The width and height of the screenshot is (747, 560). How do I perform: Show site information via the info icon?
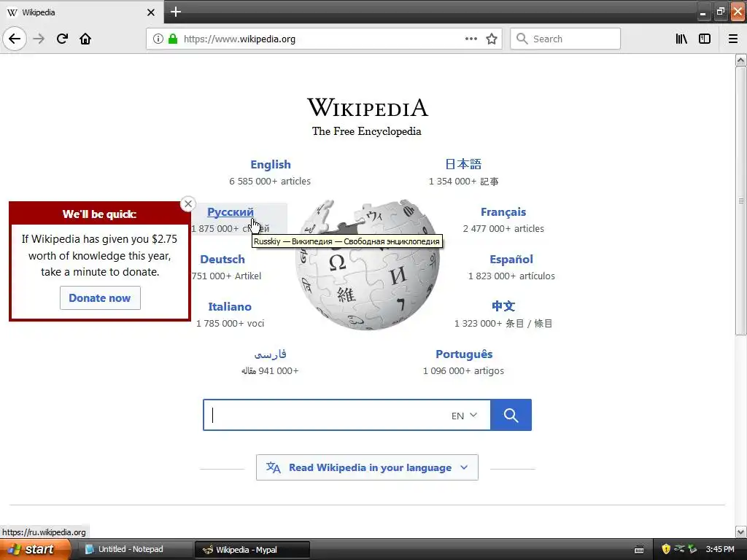click(158, 39)
